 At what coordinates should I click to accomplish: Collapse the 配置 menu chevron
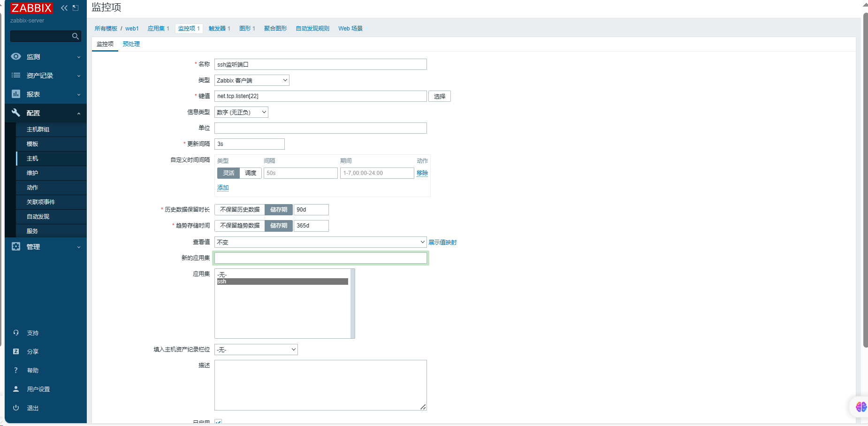(79, 114)
